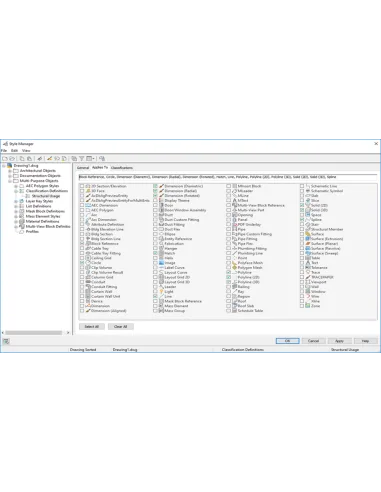This screenshot has width=381, height=492.
Task: Check the Text checkbox
Action: [302, 263]
